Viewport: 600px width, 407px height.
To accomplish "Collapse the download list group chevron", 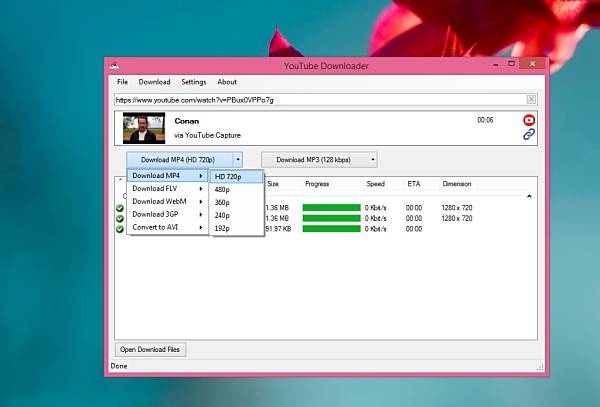I will [x=529, y=196].
